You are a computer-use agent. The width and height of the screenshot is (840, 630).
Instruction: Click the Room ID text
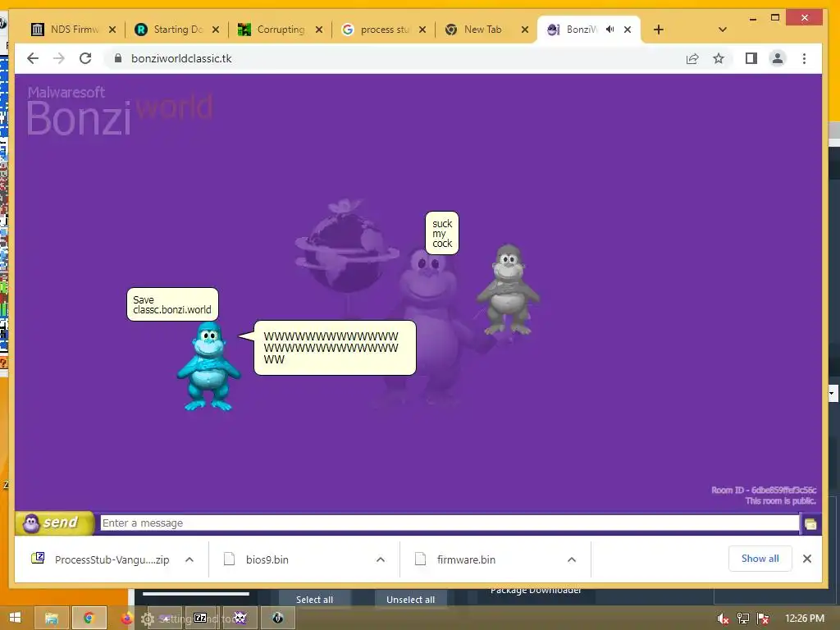(764, 490)
